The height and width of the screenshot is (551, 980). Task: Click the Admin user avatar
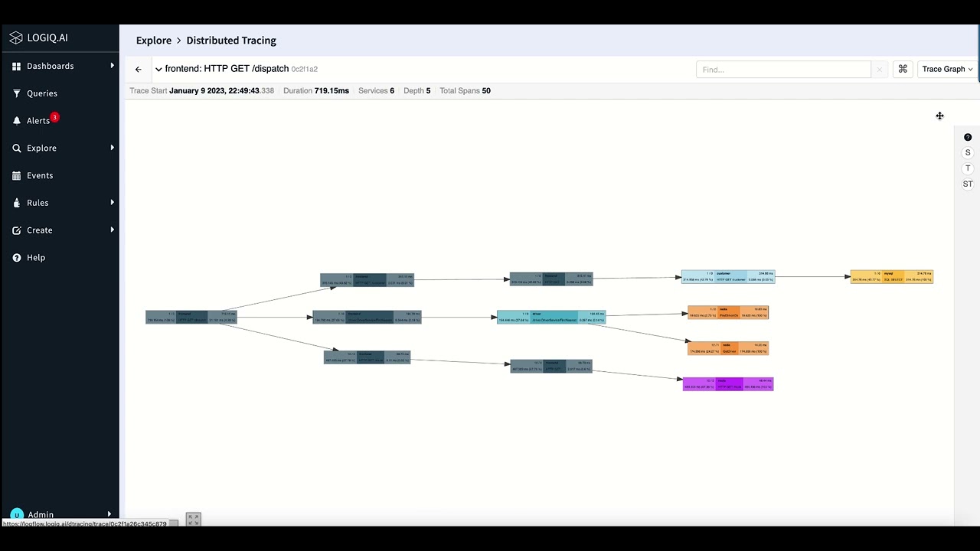(x=17, y=514)
